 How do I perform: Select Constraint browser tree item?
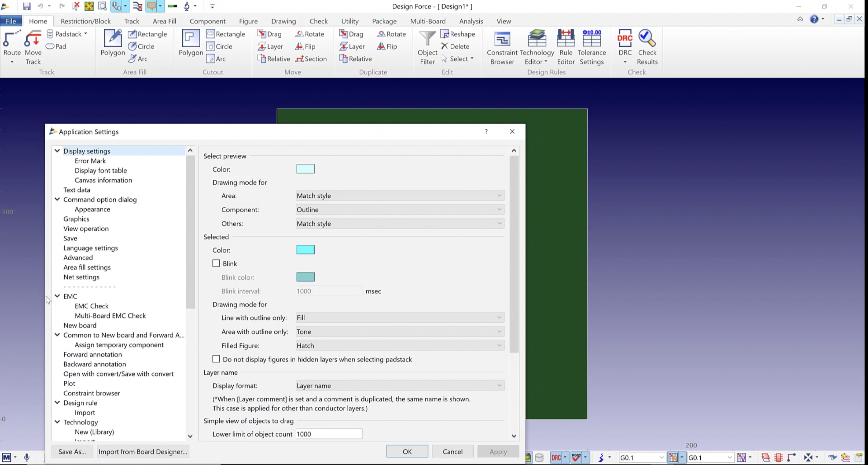coord(92,393)
